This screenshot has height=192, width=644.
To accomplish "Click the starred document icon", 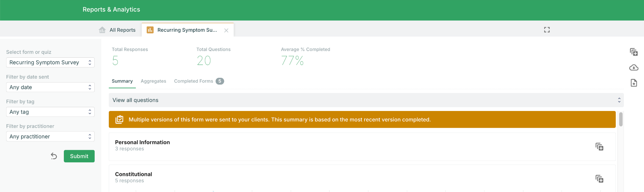I will point(634,83).
